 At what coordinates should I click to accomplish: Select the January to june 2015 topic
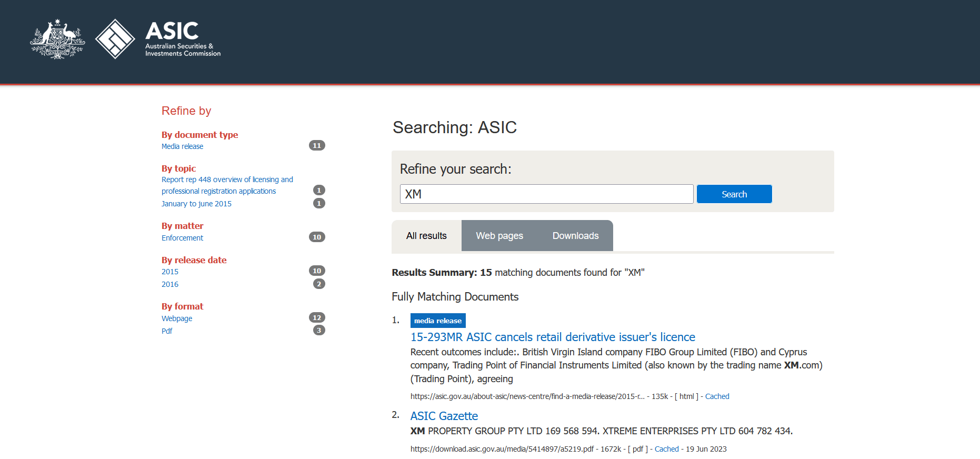[196, 204]
